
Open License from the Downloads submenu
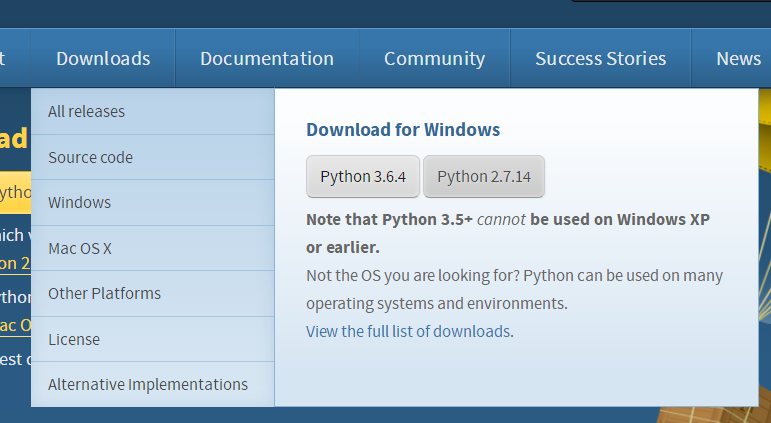(x=152, y=339)
